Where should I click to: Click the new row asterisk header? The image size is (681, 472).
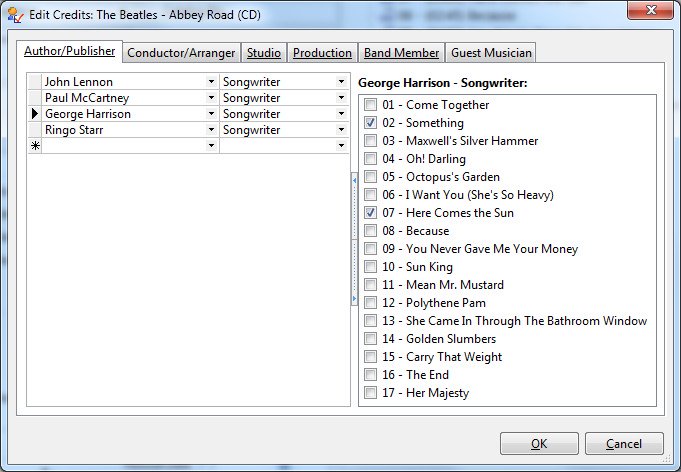tap(35, 146)
